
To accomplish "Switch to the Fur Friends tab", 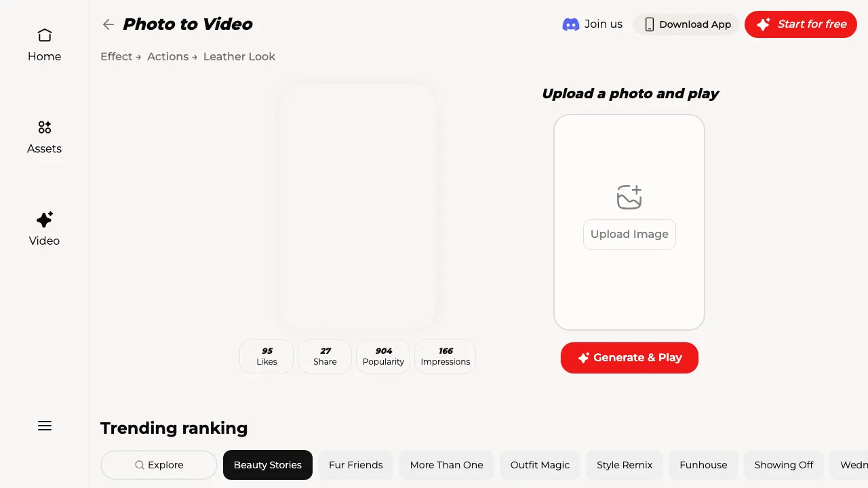I will click(355, 465).
